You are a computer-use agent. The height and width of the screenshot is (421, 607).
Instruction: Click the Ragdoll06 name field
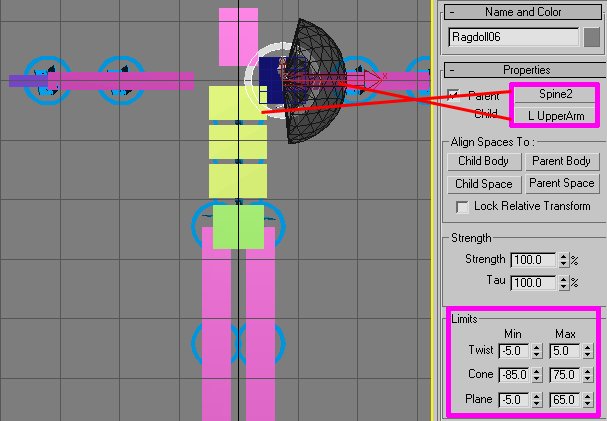(514, 37)
